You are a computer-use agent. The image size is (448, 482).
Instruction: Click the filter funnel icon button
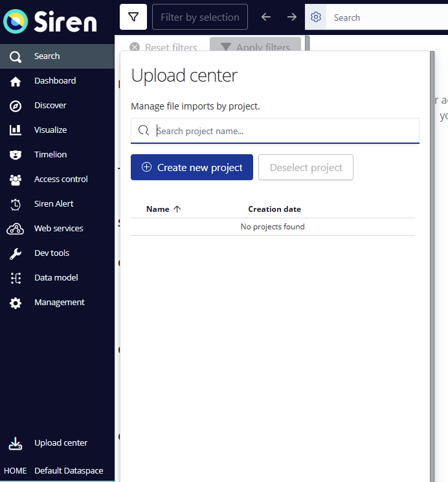pyautogui.click(x=133, y=17)
